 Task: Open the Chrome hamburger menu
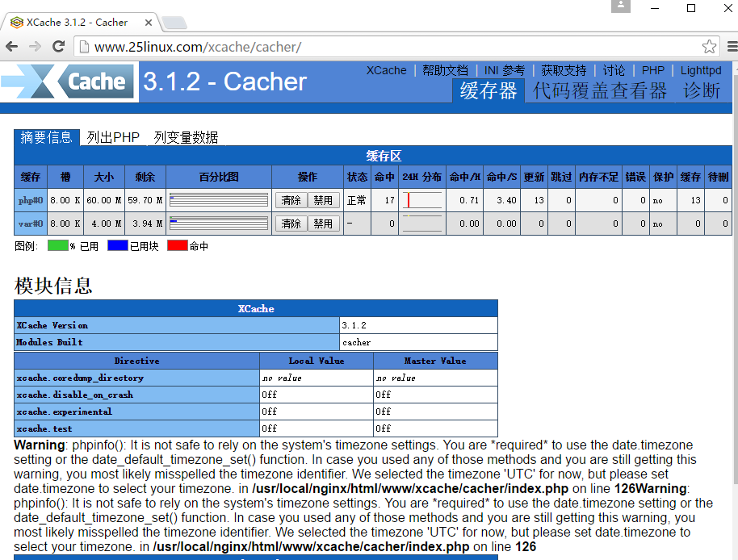pos(732,47)
